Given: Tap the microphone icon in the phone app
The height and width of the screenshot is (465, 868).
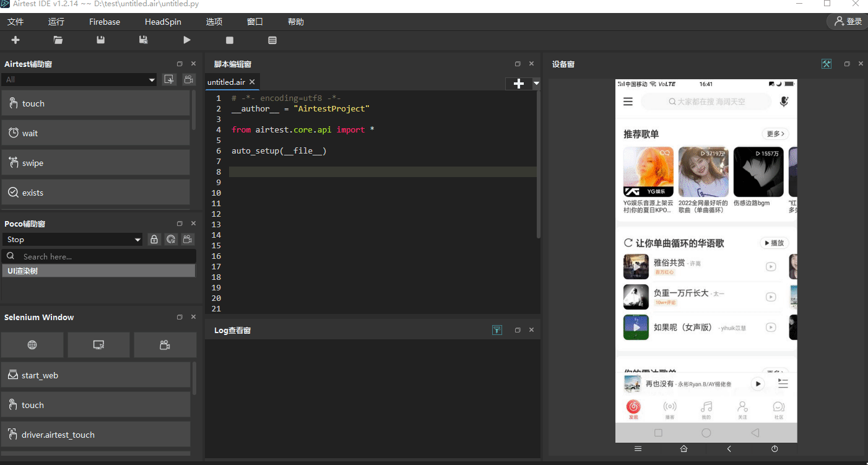Looking at the screenshot, I should [x=784, y=102].
